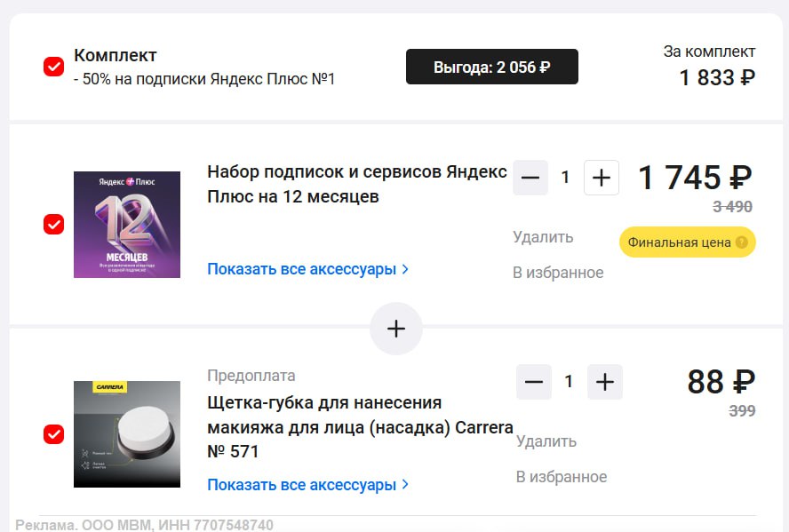
Task: Expand Показать все аксессуары under Yandex Plus
Action: pos(307,269)
